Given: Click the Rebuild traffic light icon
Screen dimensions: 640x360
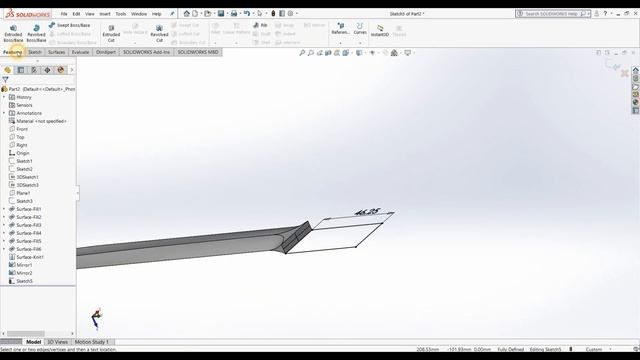Looking at the screenshot, I should tap(273, 13).
